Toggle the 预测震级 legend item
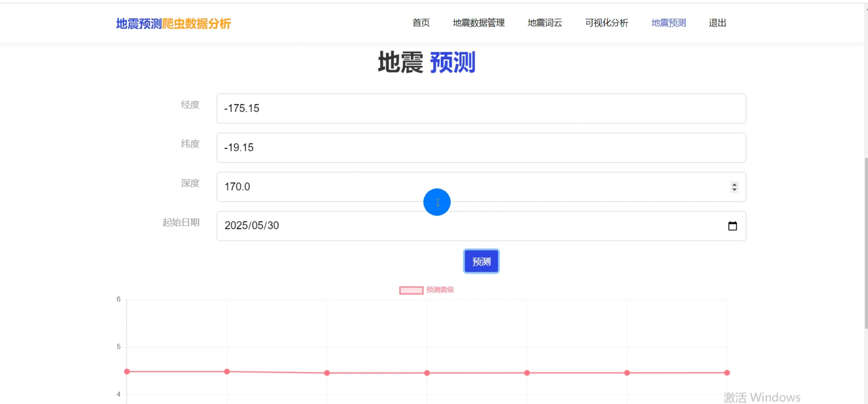Viewport: 868px width, 404px height. coord(440,290)
